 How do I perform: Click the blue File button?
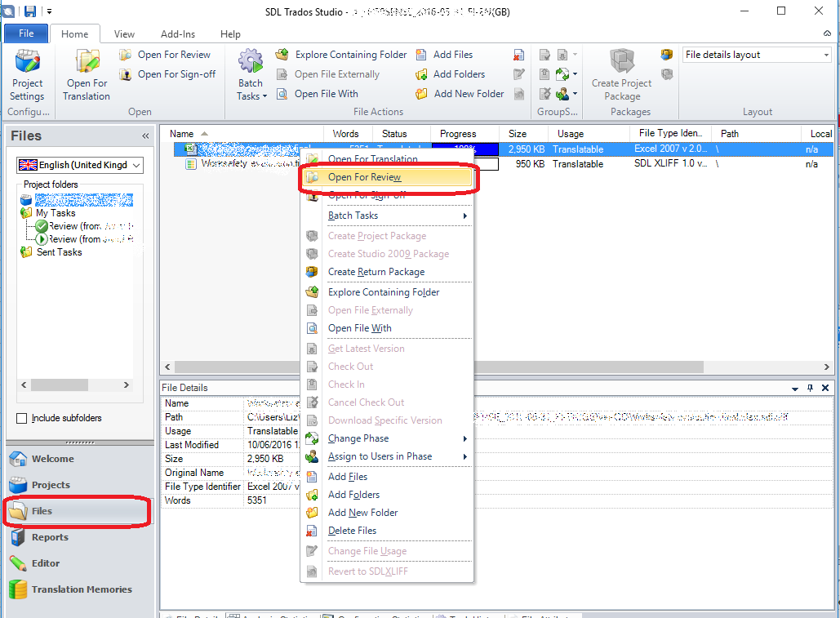[26, 34]
